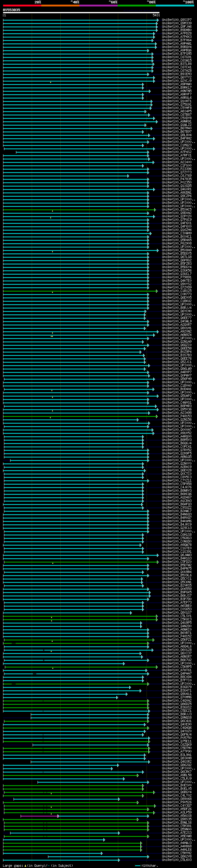Screen dimensions: 197x868
Task: Select the UniRef100_C5YHF8 label
Action: [177, 108]
